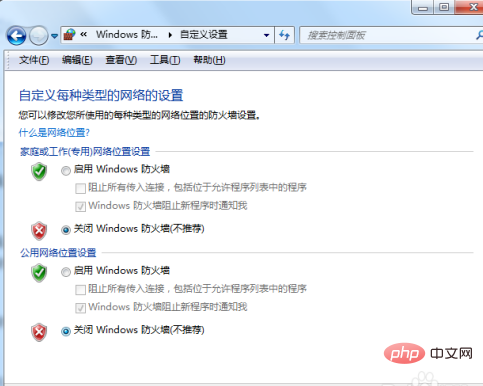The width and height of the screenshot is (483, 386).
Task: Open the 文件(F) menu
Action: 34,60
